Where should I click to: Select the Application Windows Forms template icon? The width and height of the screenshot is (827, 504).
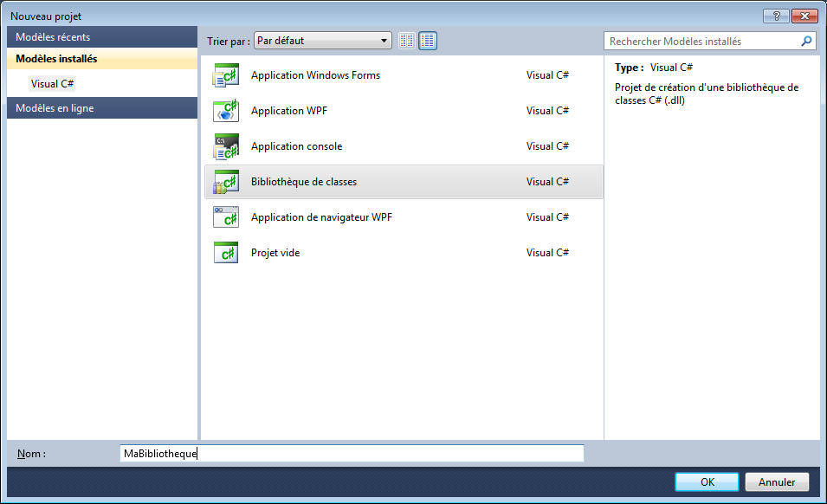click(x=226, y=75)
